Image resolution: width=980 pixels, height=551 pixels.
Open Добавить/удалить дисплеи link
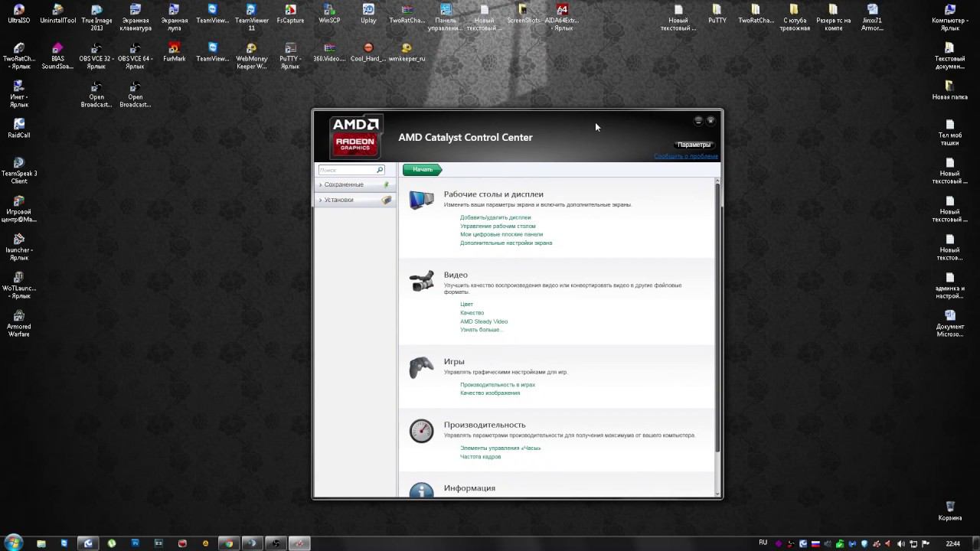[495, 217]
